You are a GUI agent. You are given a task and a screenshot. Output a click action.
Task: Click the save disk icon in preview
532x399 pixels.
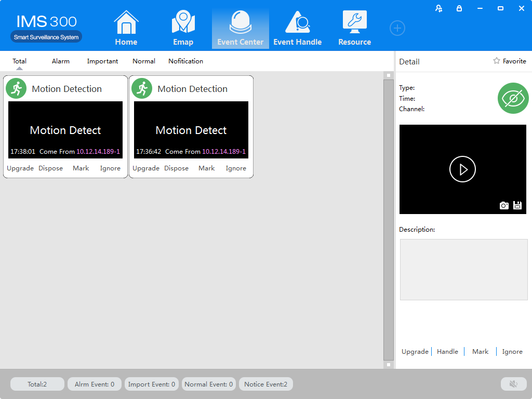tap(517, 205)
